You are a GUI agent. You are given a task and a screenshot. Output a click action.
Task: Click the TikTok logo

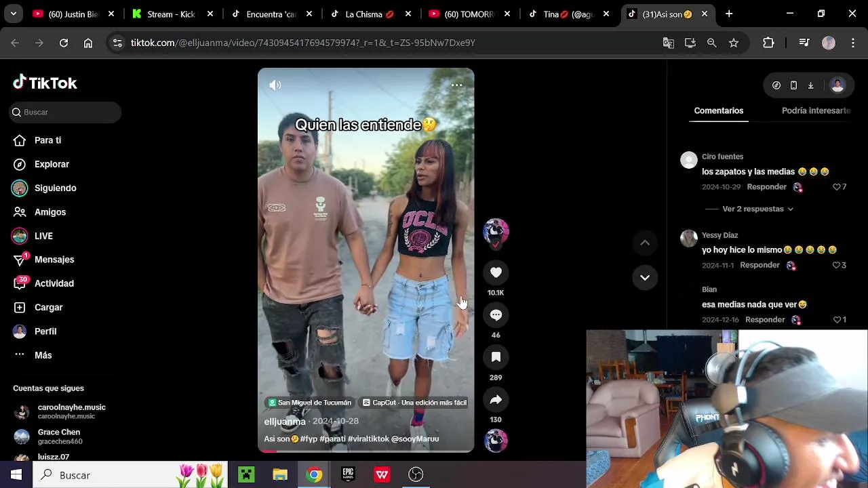coord(45,83)
